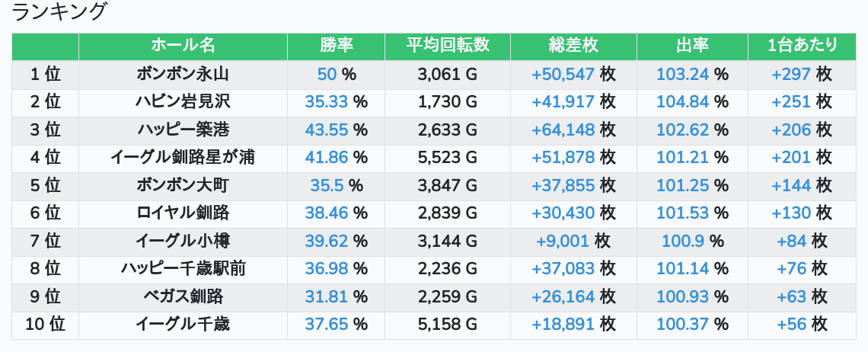This screenshot has width=868, height=352.
Task: Select the ハッピー千歳駅前 hall name
Action: tap(183, 268)
